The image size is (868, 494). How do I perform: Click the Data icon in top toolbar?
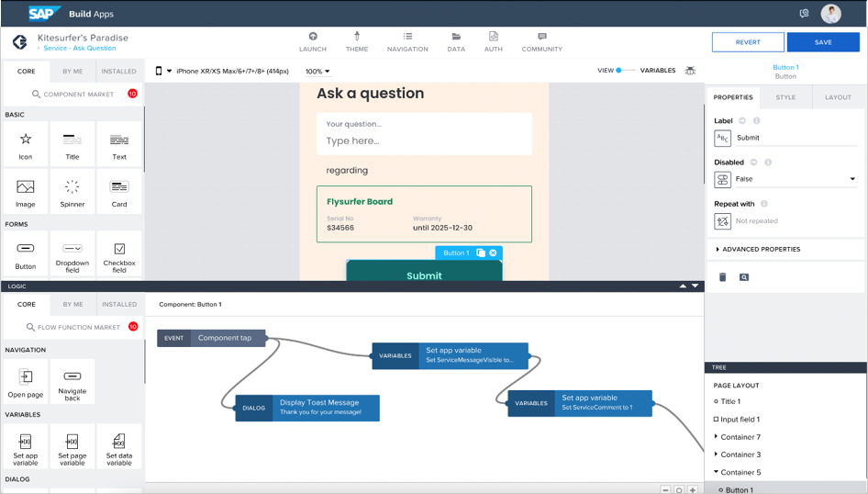[x=455, y=37]
